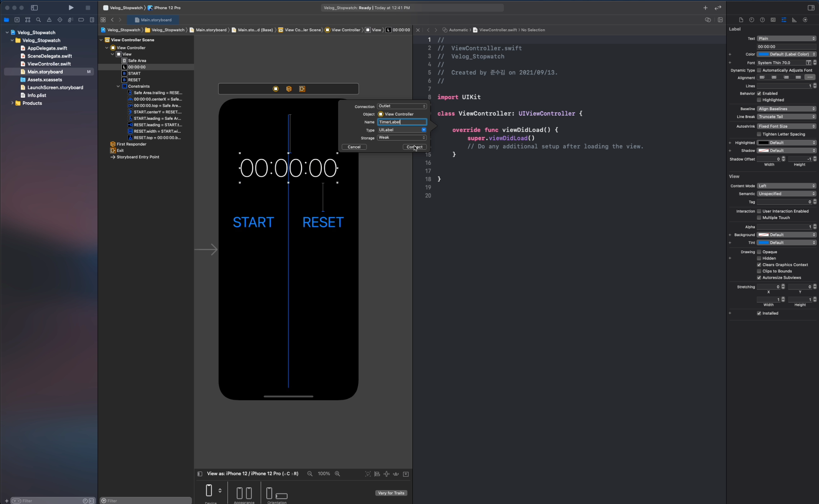Open the Issue navigator warning icon

[x=49, y=20]
